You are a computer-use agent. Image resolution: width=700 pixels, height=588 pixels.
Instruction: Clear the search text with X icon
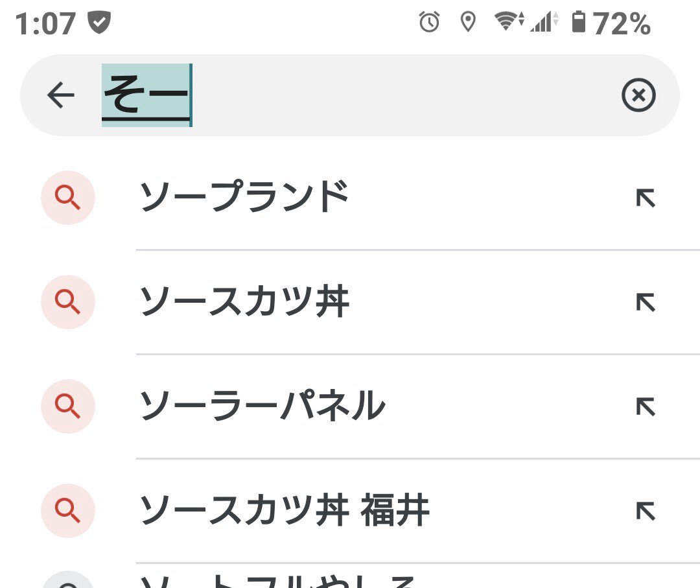pos(638,96)
